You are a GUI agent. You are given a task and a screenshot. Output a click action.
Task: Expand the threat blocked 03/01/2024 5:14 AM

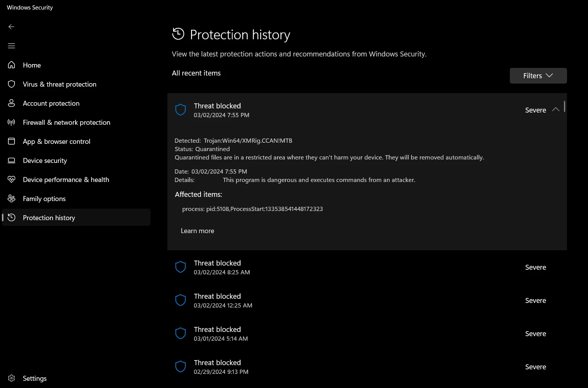click(367, 333)
